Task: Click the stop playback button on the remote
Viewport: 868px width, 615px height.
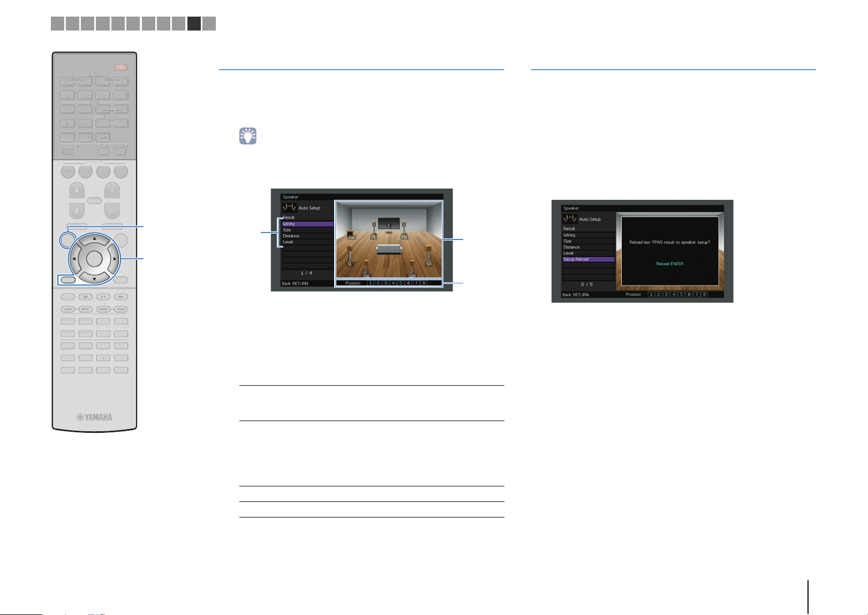Action: [86, 297]
